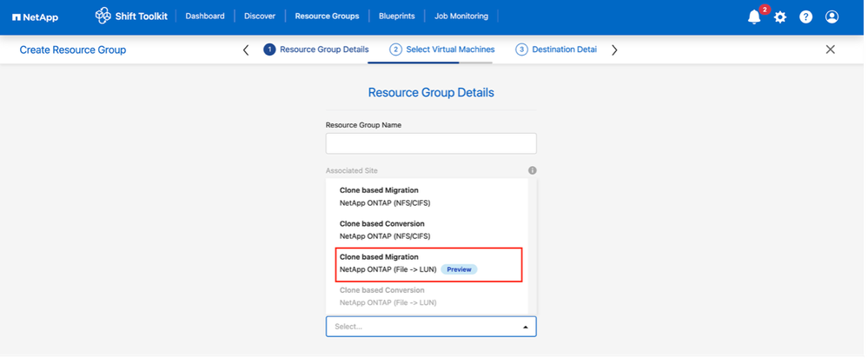Click the Preview badge
Image resolution: width=868 pixels, height=358 pixels.
pos(459,269)
